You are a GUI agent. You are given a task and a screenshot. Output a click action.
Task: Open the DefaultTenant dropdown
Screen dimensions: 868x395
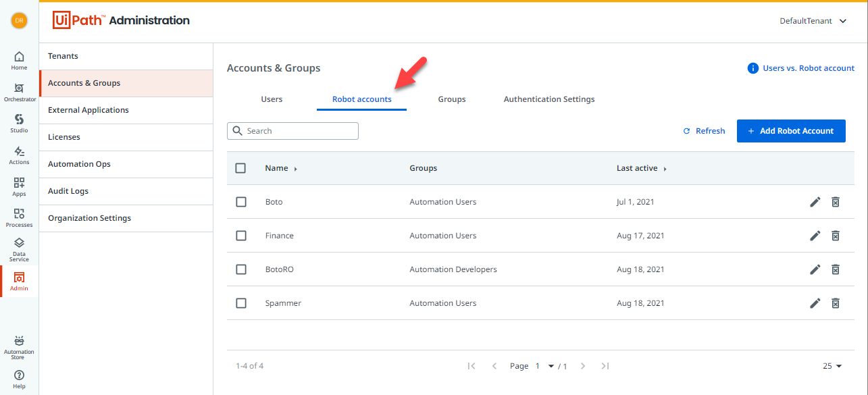pyautogui.click(x=813, y=21)
